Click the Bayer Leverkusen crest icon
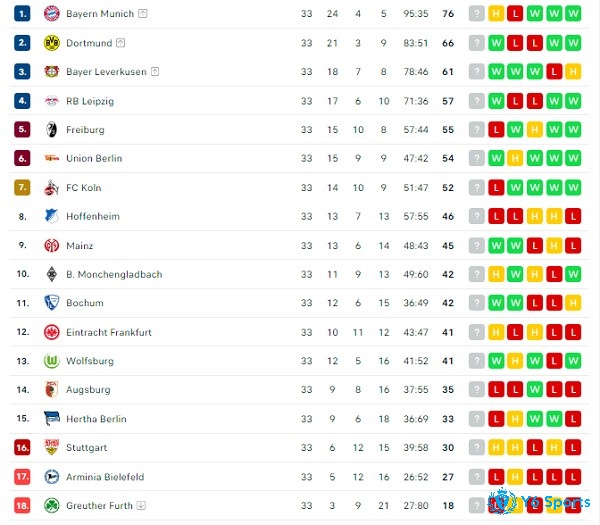Screen dimensions: 600x525 51,72
